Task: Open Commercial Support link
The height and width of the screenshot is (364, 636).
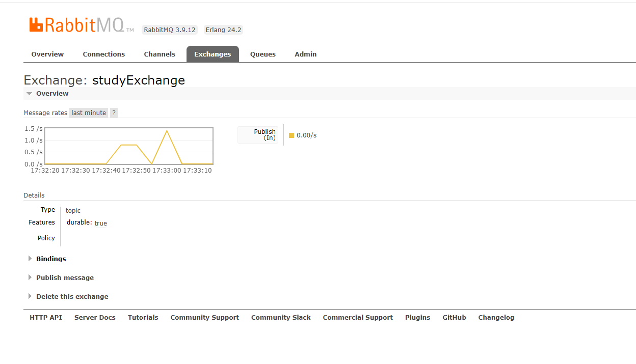Action: pos(358,317)
